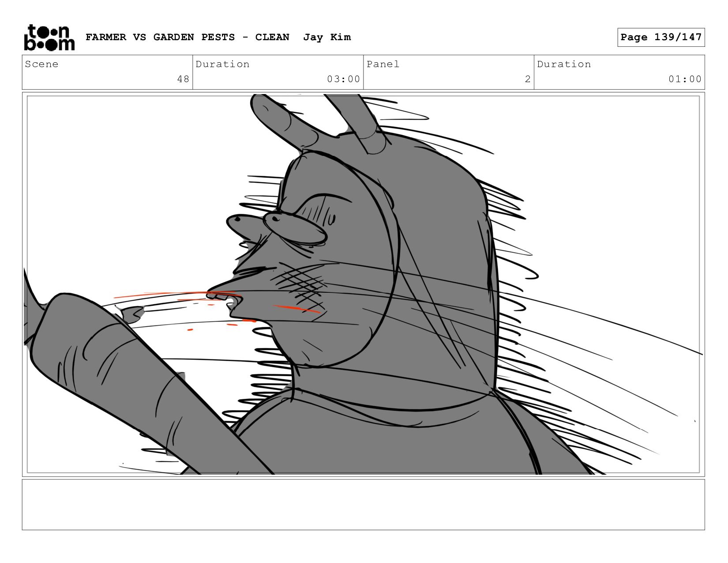728x563 pixels.
Task: Select the title 'FARMER VS GARDEN PESTS - CLEAN'
Action: click(188, 37)
